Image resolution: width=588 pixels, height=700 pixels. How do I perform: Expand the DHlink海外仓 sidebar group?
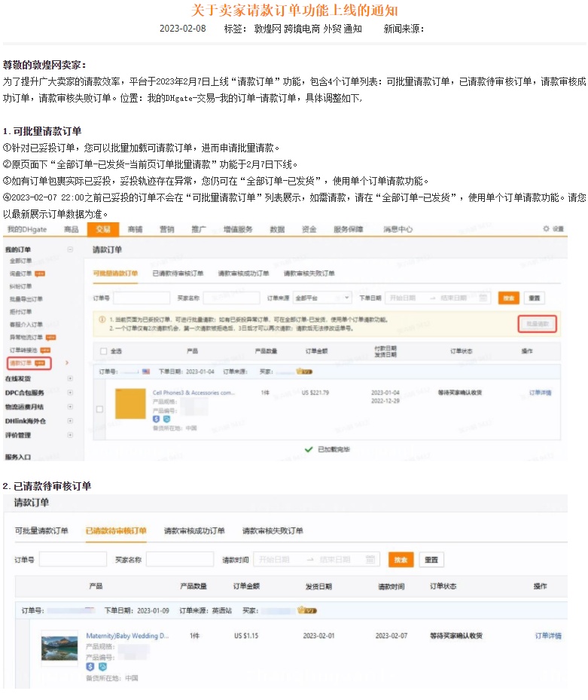click(x=70, y=420)
